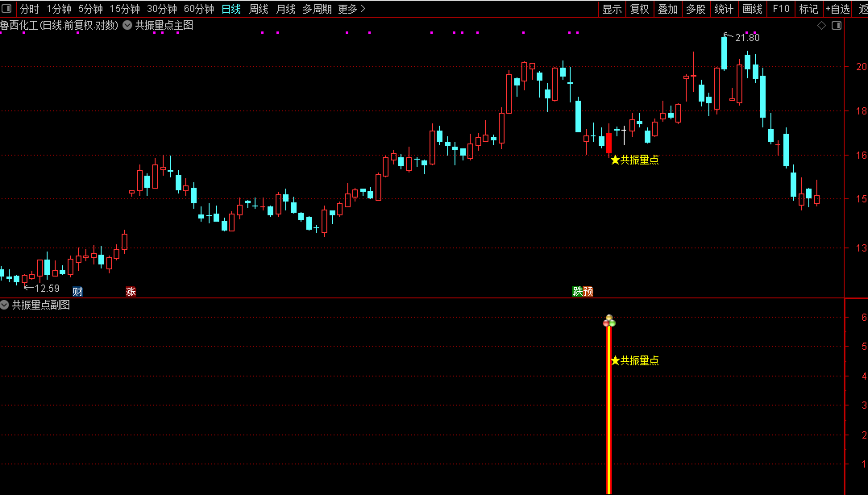The image size is (868, 495).
Task: Click the 跌 marker badge
Action: pos(577,291)
